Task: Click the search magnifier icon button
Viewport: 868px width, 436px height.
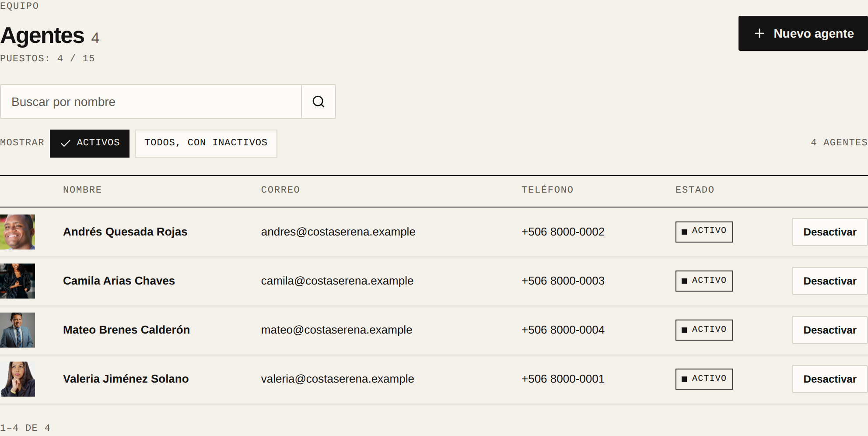Action: 318,102
